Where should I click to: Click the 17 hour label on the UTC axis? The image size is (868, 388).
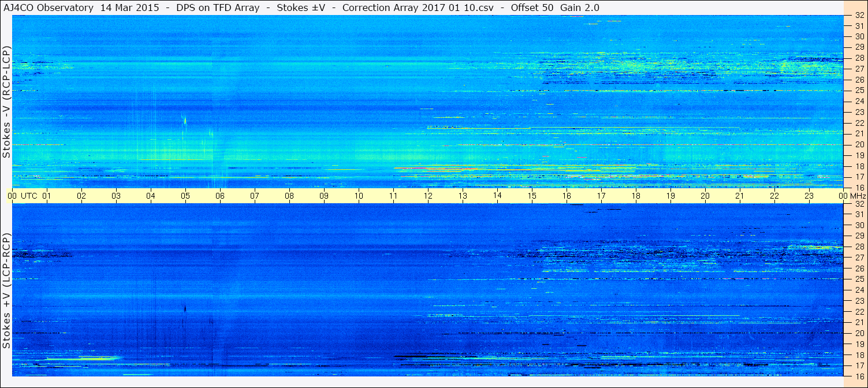pyautogui.click(x=601, y=196)
